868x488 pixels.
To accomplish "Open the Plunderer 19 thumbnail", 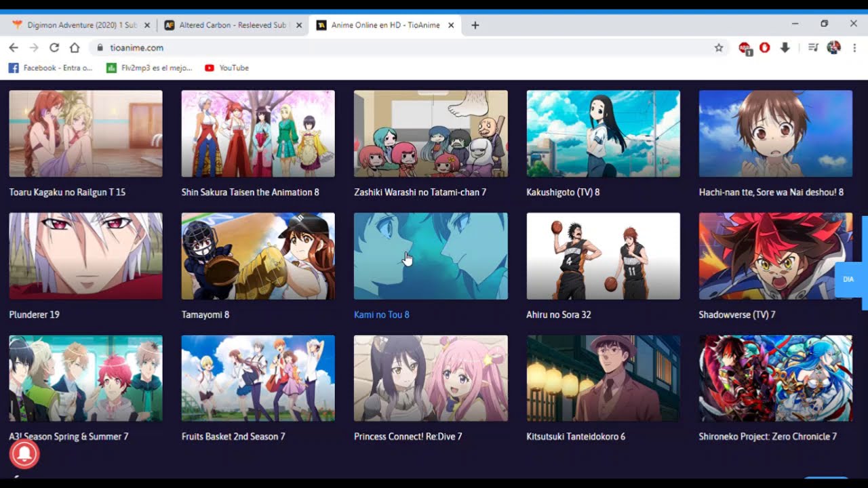I will tap(85, 256).
